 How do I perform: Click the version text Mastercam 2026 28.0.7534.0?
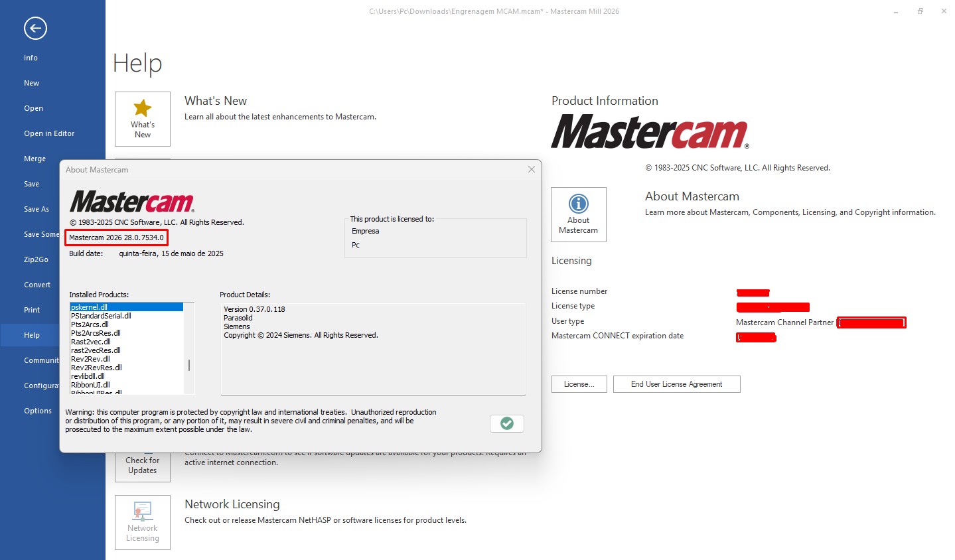(x=116, y=238)
